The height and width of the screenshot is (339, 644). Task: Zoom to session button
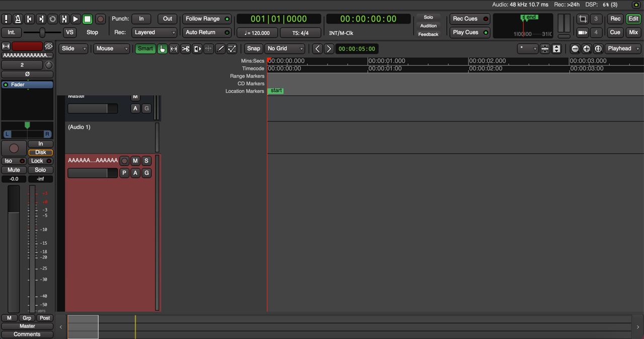(598, 49)
